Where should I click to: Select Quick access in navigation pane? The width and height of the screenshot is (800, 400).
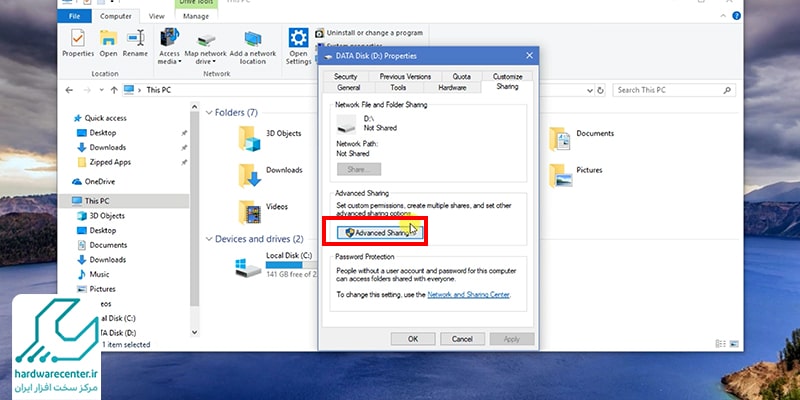101,118
